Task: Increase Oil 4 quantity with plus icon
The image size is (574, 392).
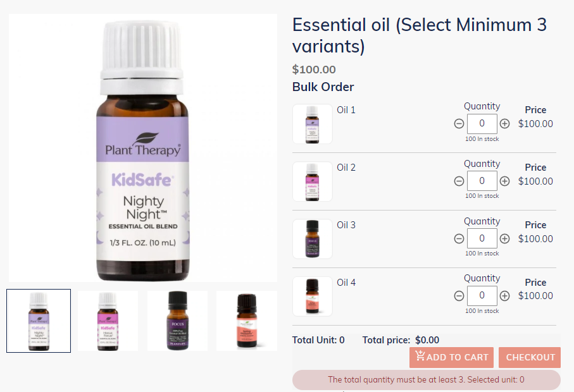Action: (505, 296)
